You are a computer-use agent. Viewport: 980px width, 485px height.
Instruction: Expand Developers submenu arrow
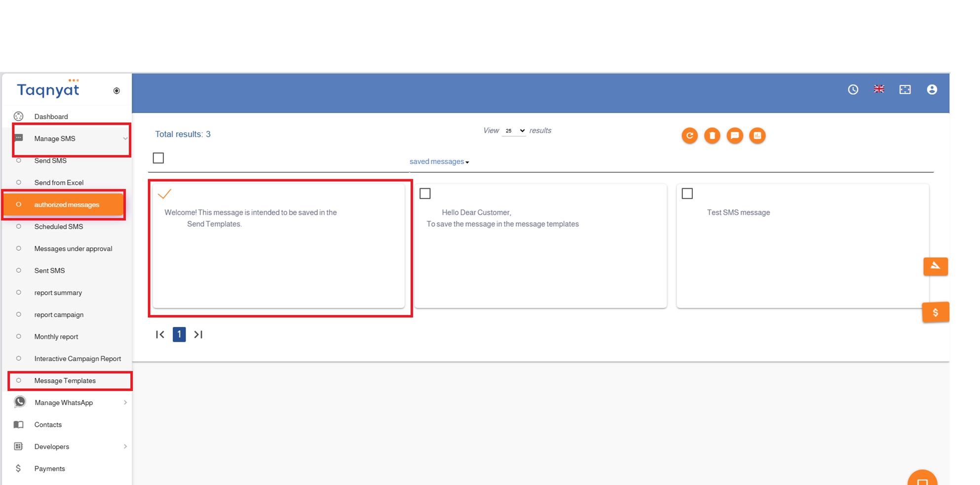(x=125, y=446)
